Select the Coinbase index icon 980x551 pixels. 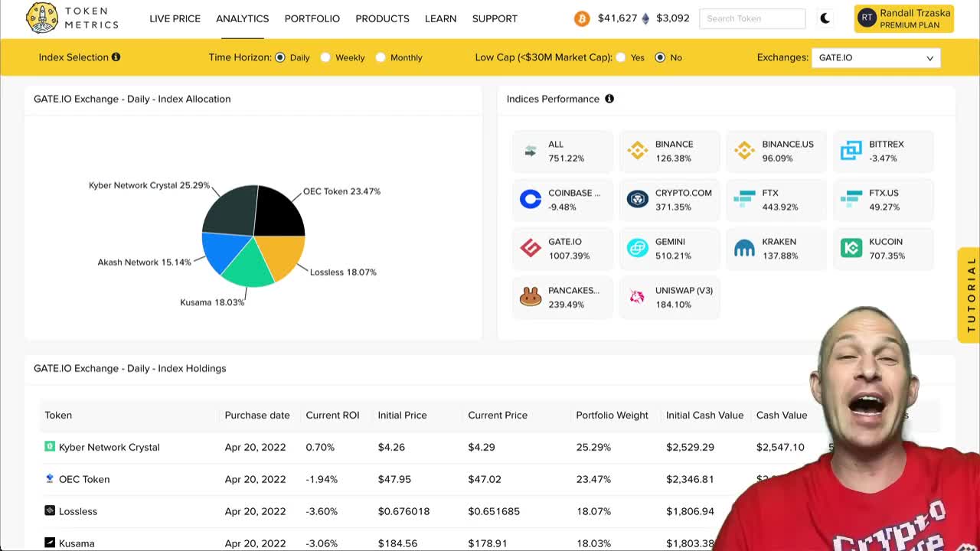pyautogui.click(x=531, y=200)
